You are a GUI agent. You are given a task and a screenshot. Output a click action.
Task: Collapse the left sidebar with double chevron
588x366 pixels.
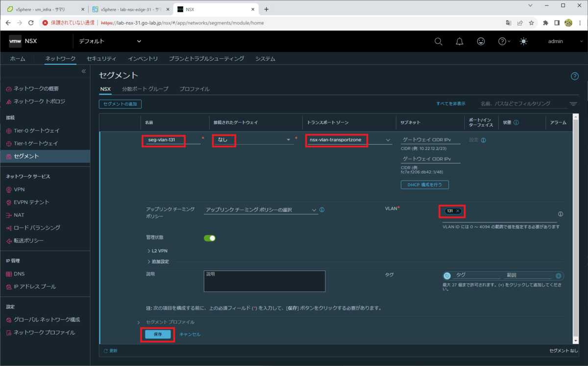(x=83, y=71)
